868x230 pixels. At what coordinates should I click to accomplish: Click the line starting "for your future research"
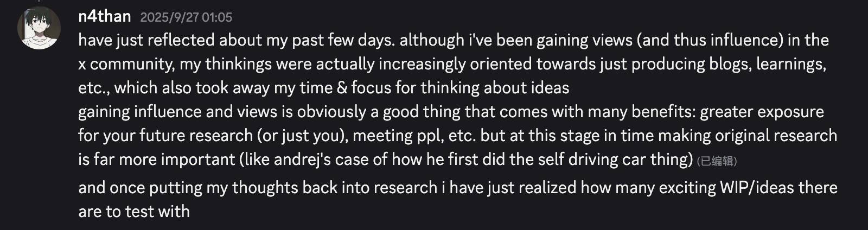(x=457, y=136)
